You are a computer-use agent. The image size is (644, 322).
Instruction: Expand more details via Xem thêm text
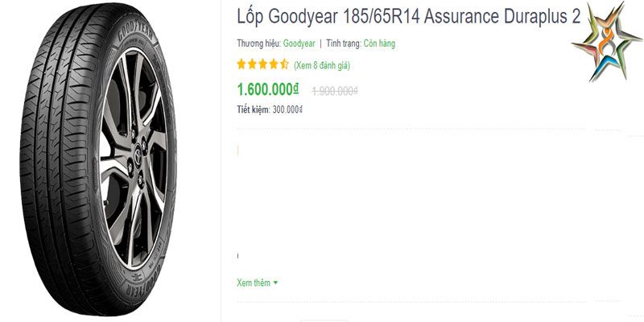[254, 283]
